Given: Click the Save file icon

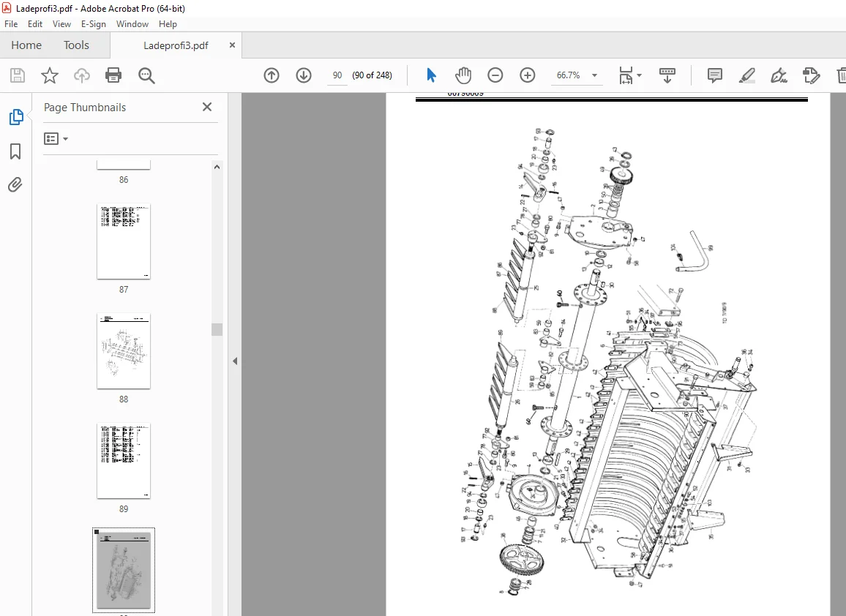Looking at the screenshot, I should tap(18, 75).
